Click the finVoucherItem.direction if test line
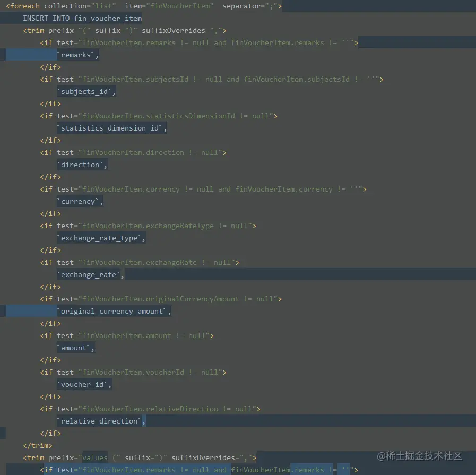Image resolution: width=476 pixels, height=475 pixels. coord(133,152)
